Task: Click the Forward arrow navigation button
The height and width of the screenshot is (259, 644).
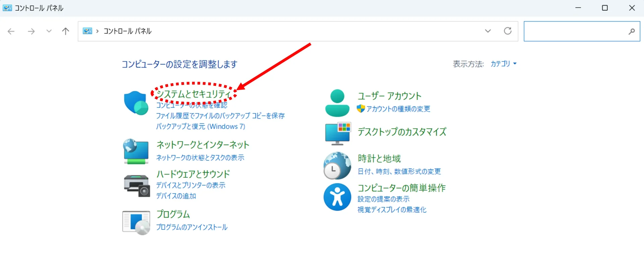Action: click(31, 32)
